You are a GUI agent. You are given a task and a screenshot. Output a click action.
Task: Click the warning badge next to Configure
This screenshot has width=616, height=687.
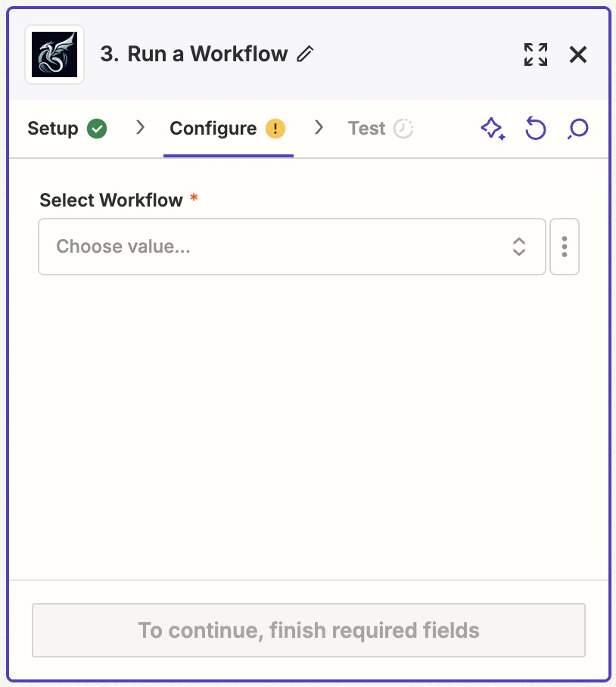[x=277, y=128]
